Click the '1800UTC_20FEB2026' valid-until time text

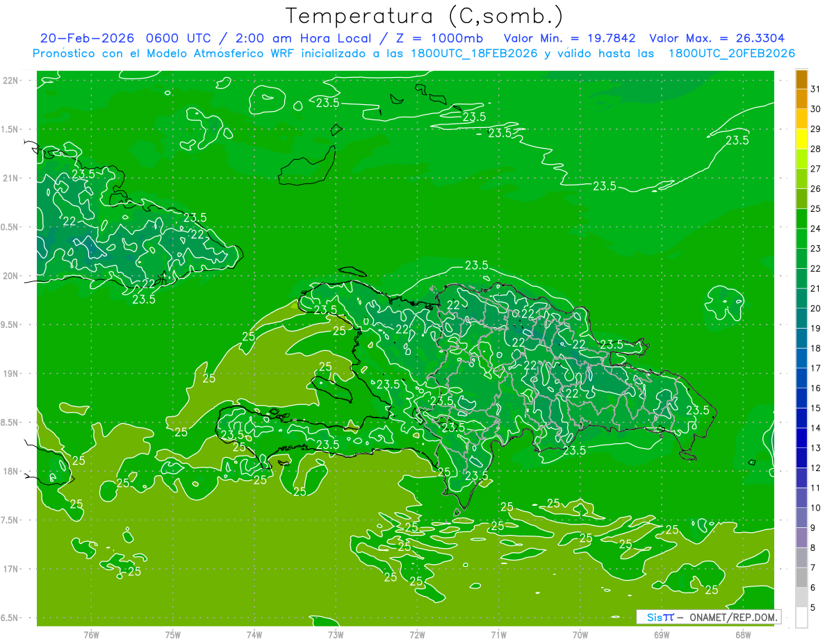pos(731,53)
